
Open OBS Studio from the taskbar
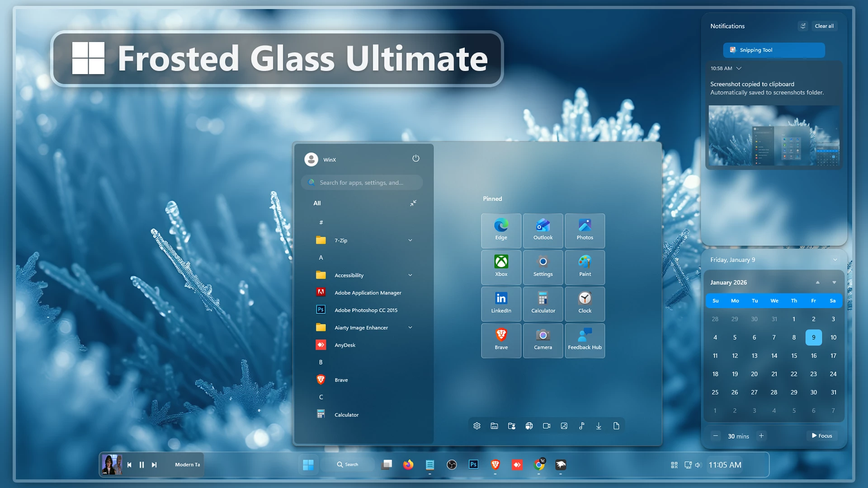click(452, 465)
